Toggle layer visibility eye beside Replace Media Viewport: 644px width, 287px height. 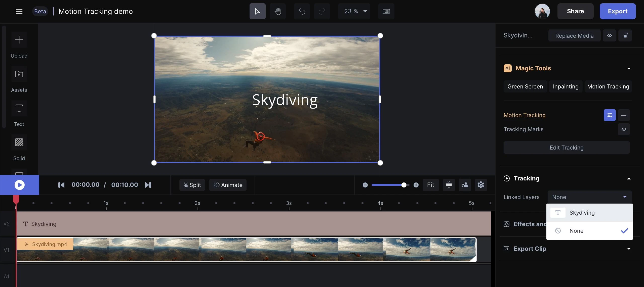click(609, 35)
